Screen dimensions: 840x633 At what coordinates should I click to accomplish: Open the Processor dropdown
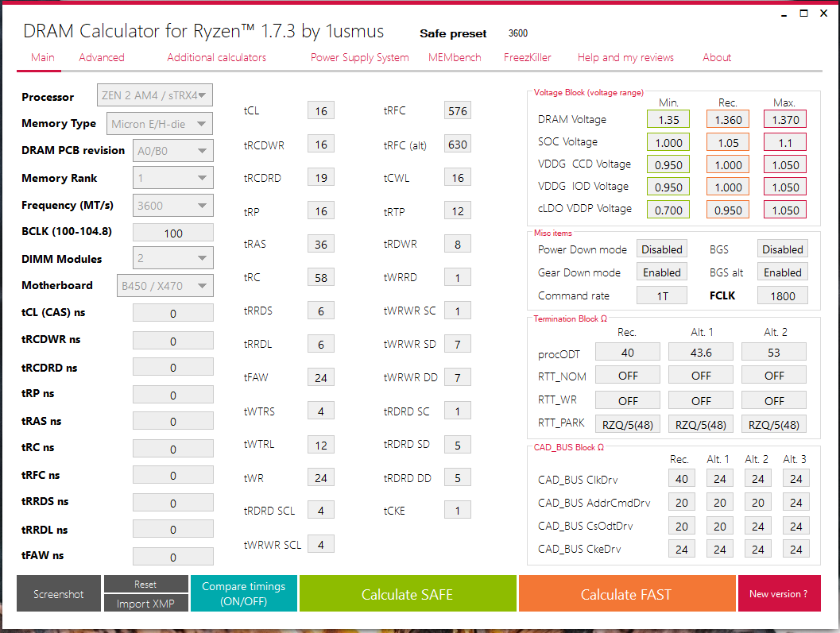pos(154,95)
